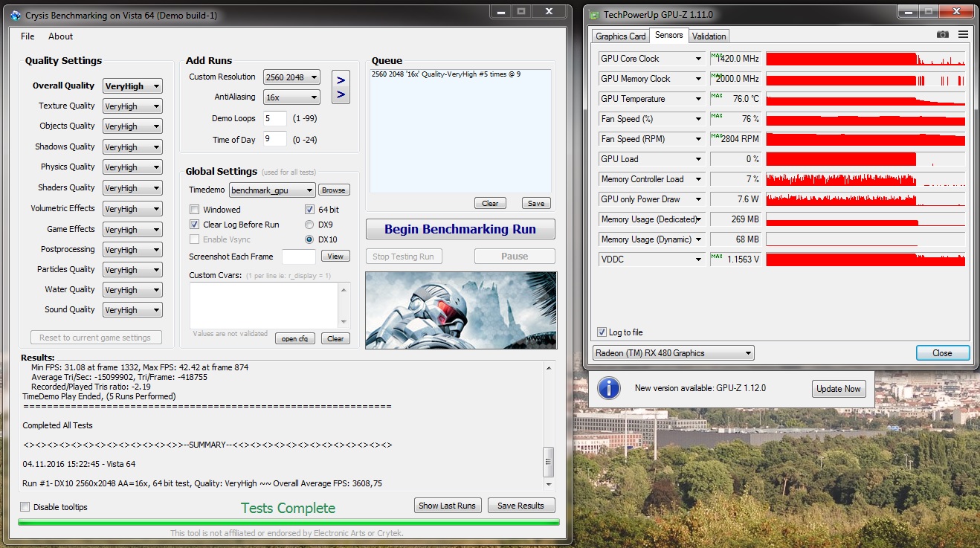Image resolution: width=980 pixels, height=548 pixels.
Task: Enable the Windowed checkbox
Action: click(x=195, y=210)
